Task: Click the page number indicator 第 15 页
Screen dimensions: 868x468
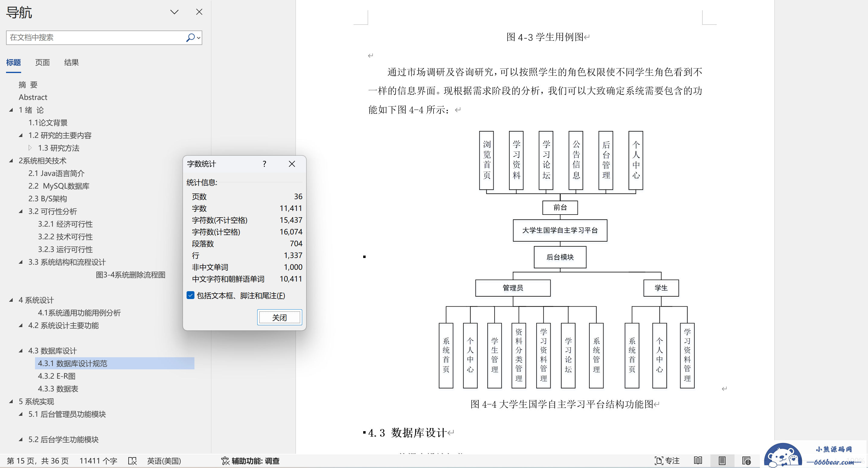Action: coord(37,461)
